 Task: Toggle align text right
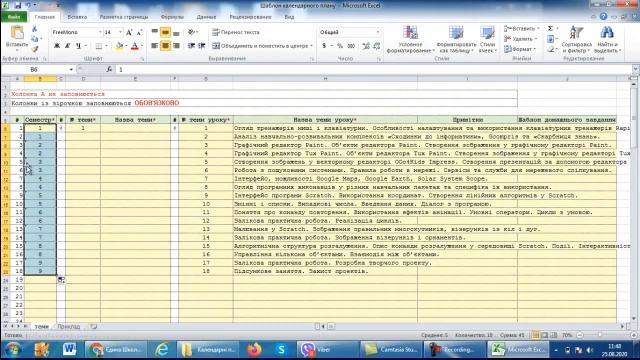(176, 46)
